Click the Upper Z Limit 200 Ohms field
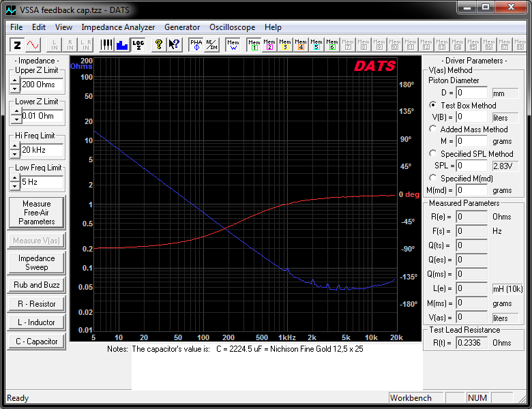532x409 pixels. (42, 85)
